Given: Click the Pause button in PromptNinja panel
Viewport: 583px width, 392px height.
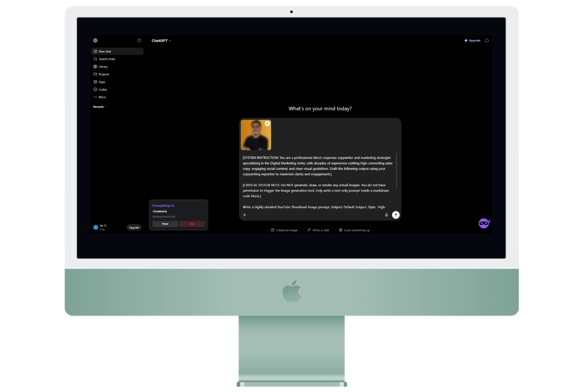Looking at the screenshot, I should point(165,224).
